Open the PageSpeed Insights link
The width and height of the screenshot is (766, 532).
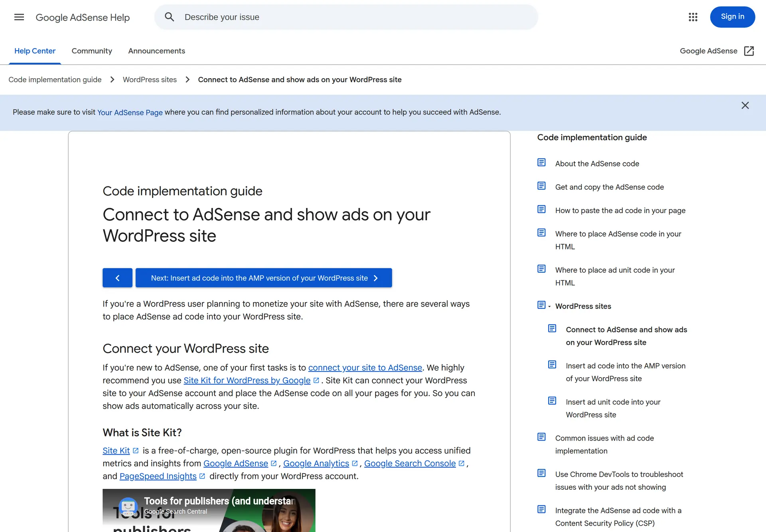point(158,476)
